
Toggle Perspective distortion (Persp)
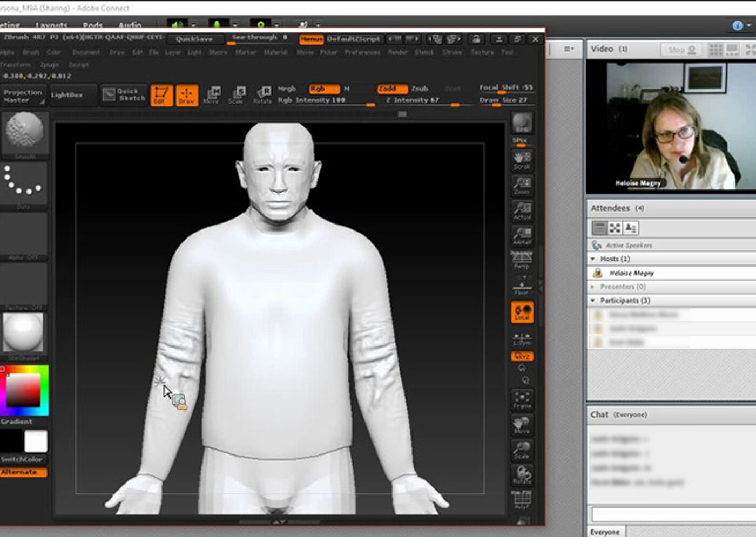pyautogui.click(x=522, y=259)
